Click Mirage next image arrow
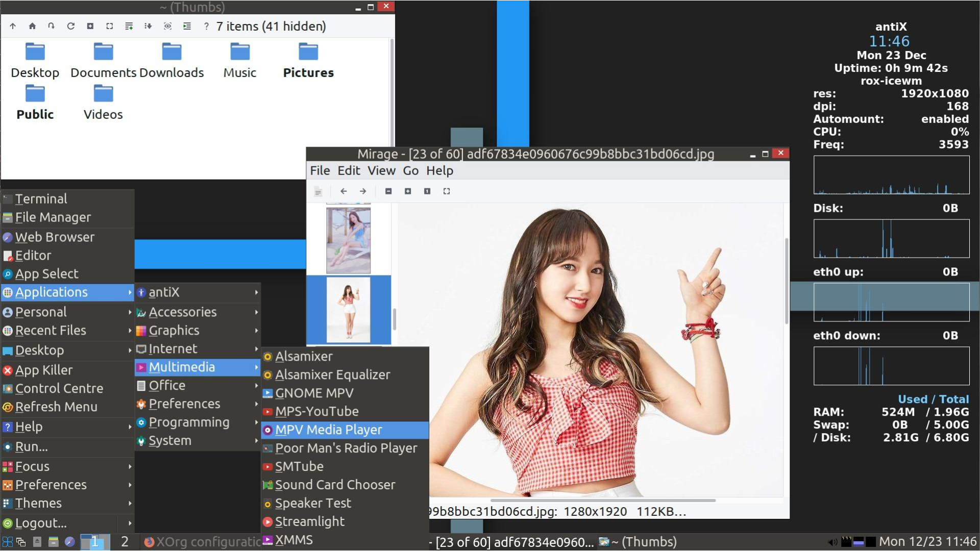The height and width of the screenshot is (551, 980). click(363, 191)
